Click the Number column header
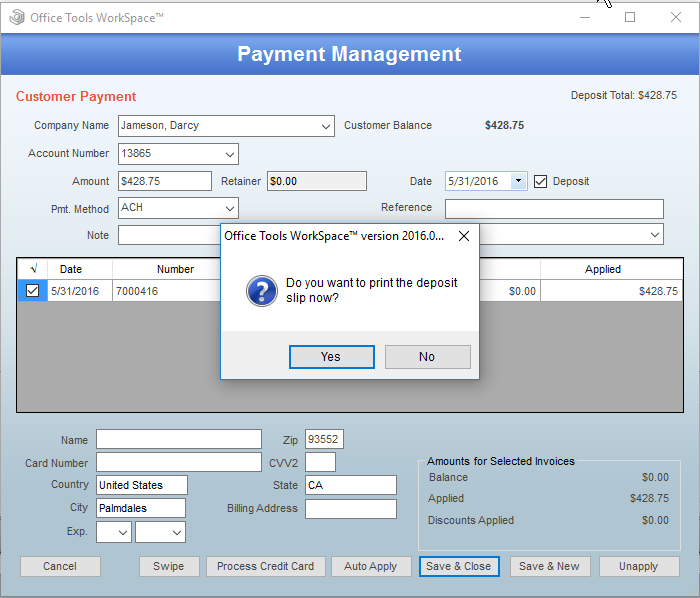 tap(167, 269)
